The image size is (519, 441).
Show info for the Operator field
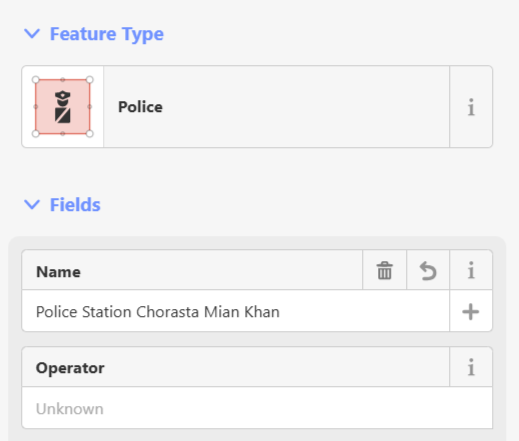[471, 367]
